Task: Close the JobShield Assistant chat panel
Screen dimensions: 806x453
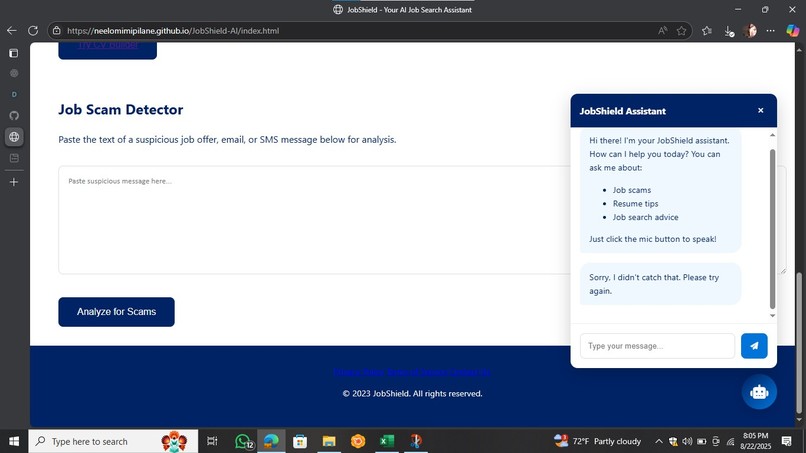Action: pyautogui.click(x=761, y=111)
